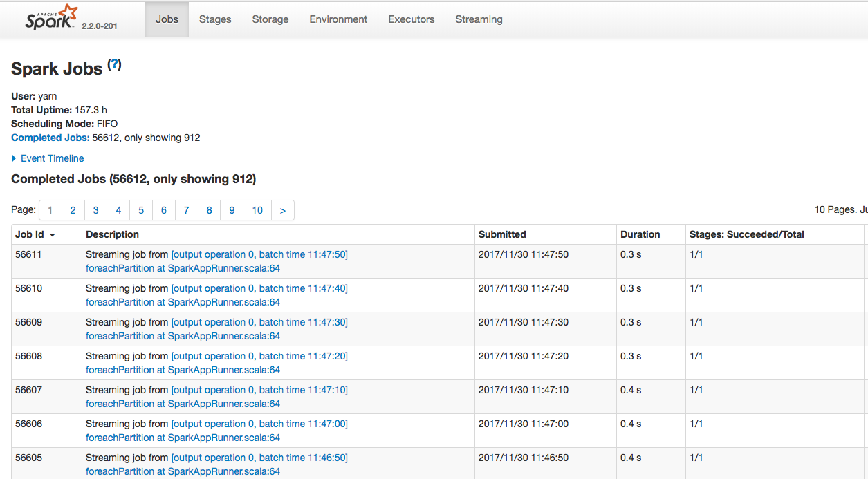868x479 pixels.
Task: Open the Streaming tab
Action: pos(479,19)
